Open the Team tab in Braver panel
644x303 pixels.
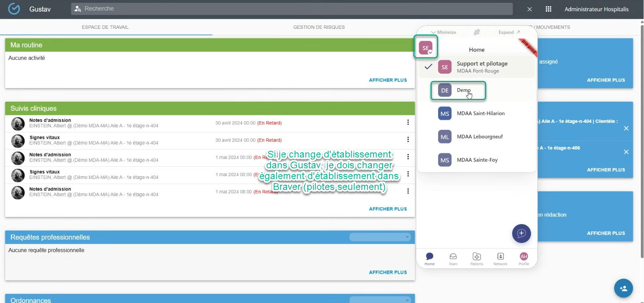point(453,259)
